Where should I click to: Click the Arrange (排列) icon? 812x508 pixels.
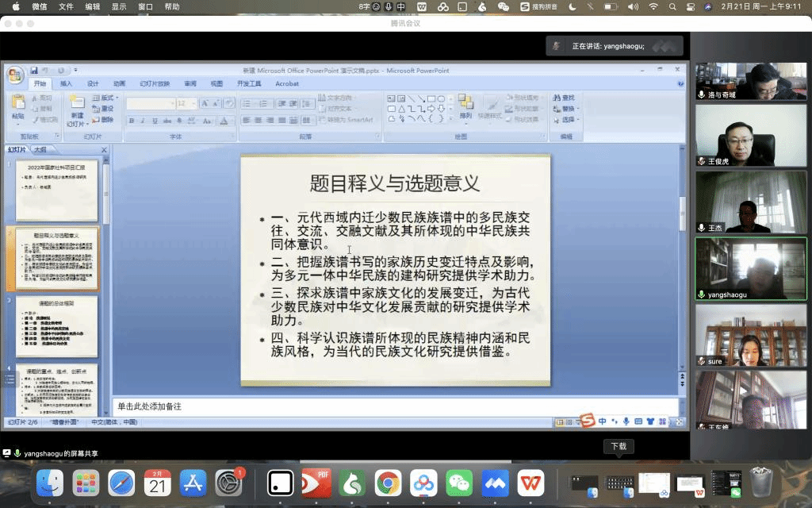[x=465, y=106]
